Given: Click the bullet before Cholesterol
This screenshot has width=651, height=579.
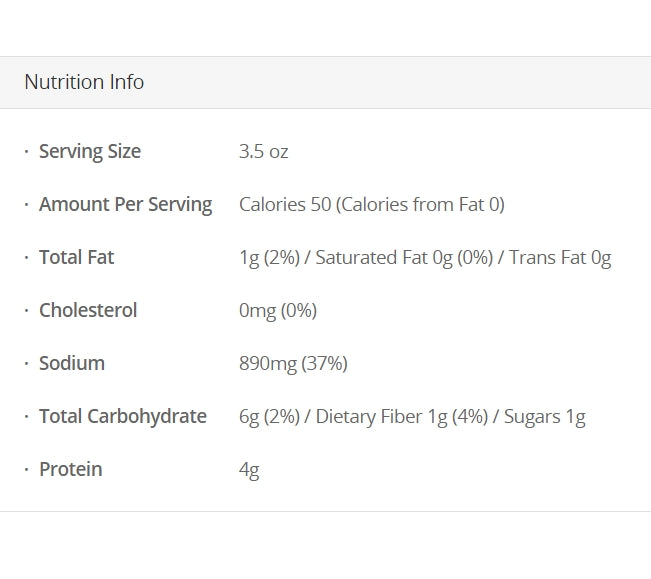Looking at the screenshot, I should click(x=26, y=311).
